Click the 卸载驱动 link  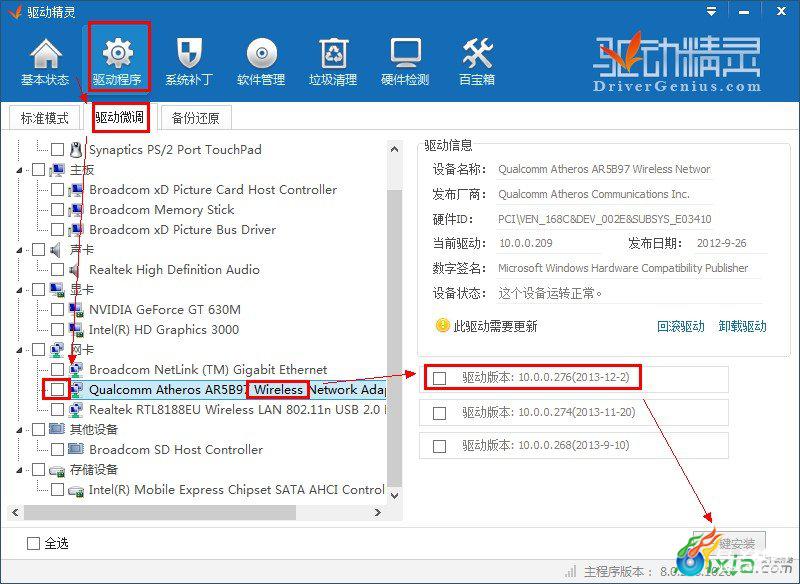coord(742,326)
